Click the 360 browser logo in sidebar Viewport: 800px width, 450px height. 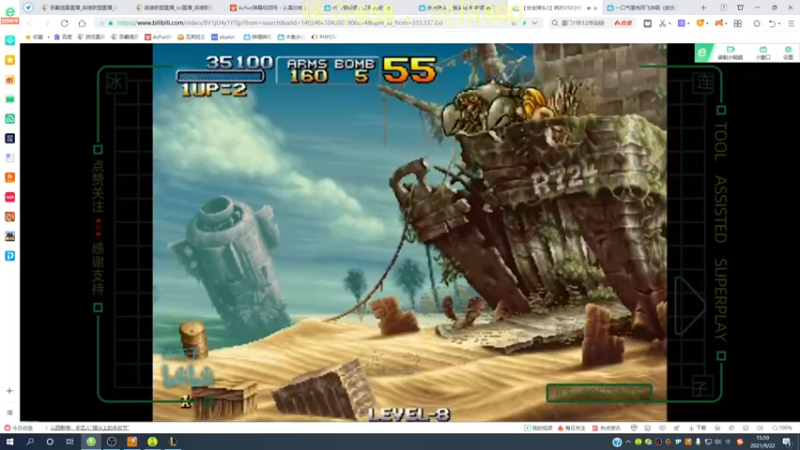(10, 13)
